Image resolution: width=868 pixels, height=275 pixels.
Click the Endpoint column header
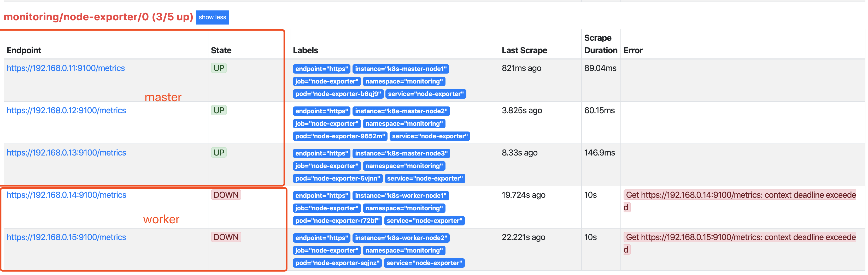[x=24, y=51]
